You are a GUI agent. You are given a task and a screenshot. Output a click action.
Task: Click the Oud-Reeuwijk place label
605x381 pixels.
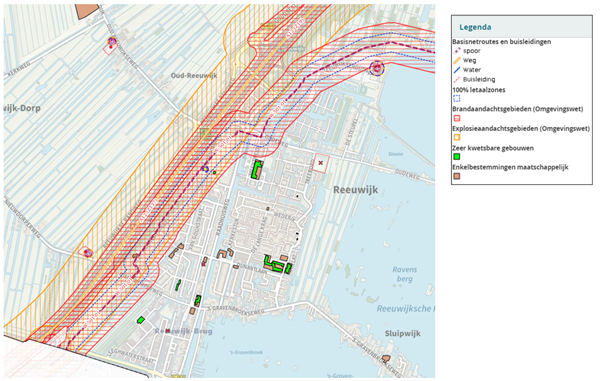(x=194, y=76)
